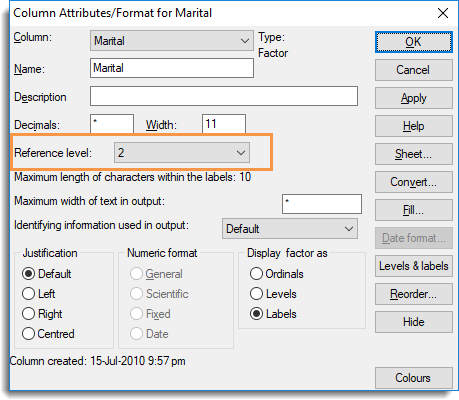Screen dimensions: 459x400
Task: Cancel the column attributes dialog
Action: click(x=414, y=70)
